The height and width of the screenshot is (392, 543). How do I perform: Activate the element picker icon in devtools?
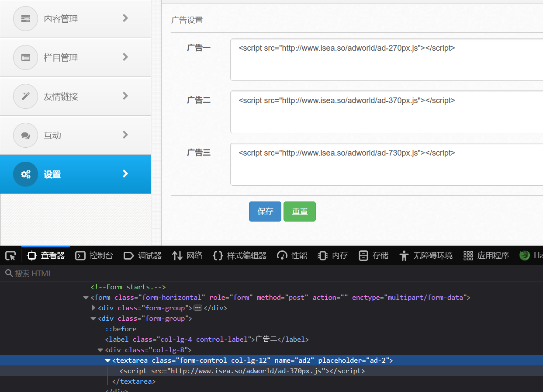click(x=10, y=256)
